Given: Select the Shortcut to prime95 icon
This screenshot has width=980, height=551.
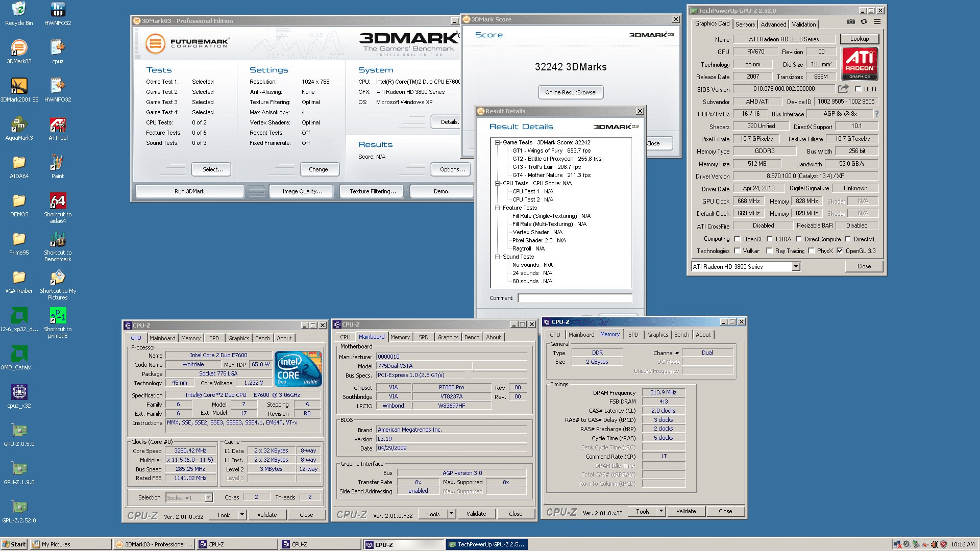Looking at the screenshot, I should [x=58, y=323].
